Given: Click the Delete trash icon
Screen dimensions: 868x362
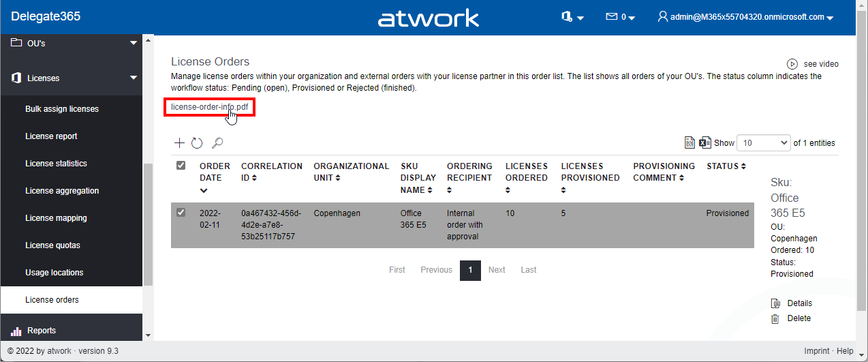Looking at the screenshot, I should pos(775,318).
